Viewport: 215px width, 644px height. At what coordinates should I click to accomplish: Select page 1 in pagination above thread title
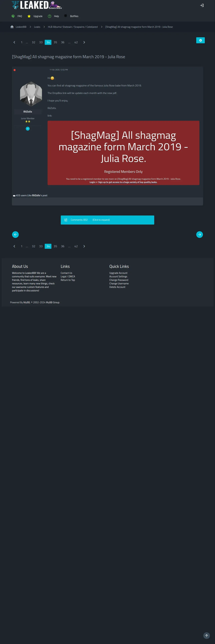pyautogui.click(x=22, y=42)
